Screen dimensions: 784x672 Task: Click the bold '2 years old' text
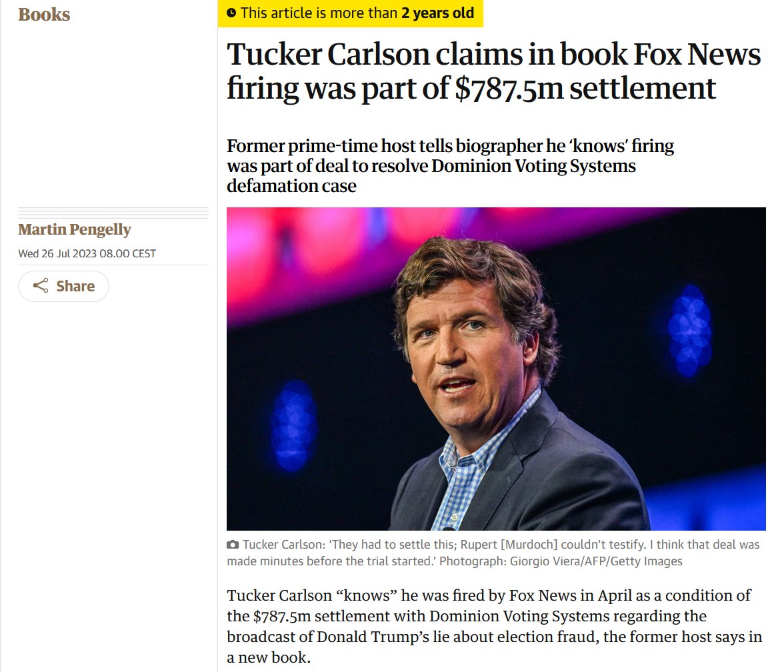point(438,13)
